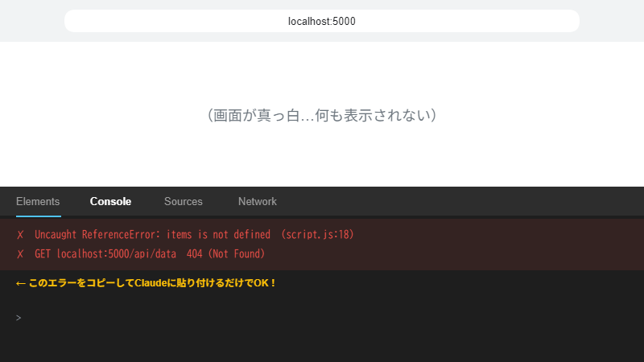
Task: Switch to the Console tab
Action: click(x=110, y=202)
